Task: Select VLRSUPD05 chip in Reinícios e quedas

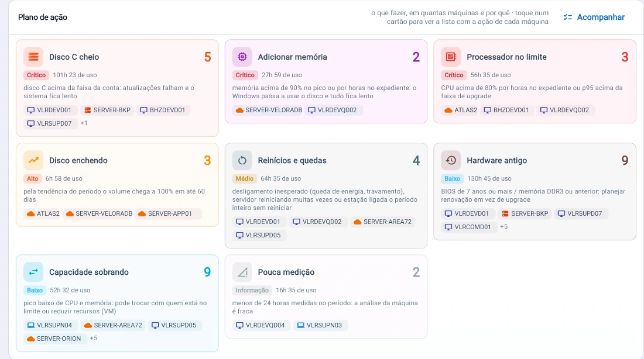Action: [x=258, y=235]
